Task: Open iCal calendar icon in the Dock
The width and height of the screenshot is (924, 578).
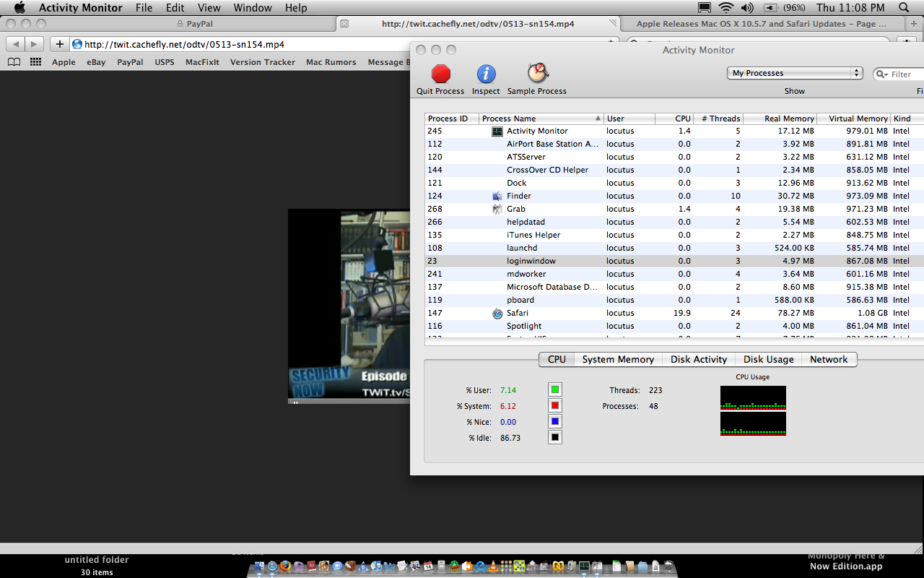Action: [x=428, y=566]
